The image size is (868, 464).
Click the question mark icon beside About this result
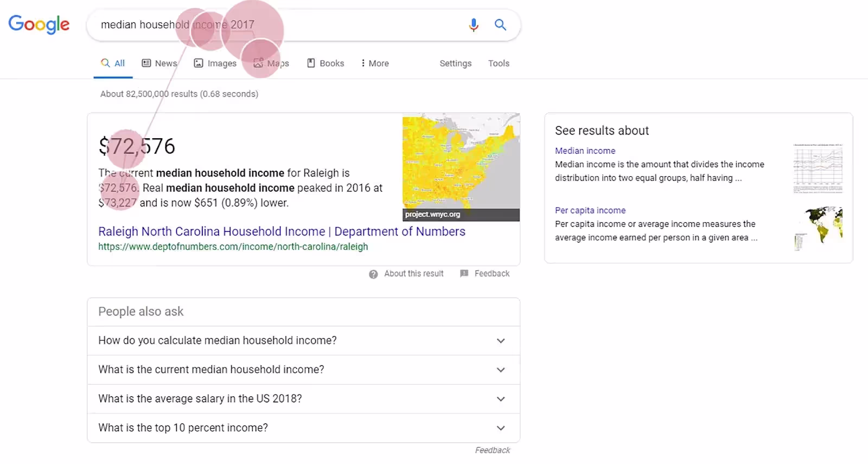click(373, 274)
